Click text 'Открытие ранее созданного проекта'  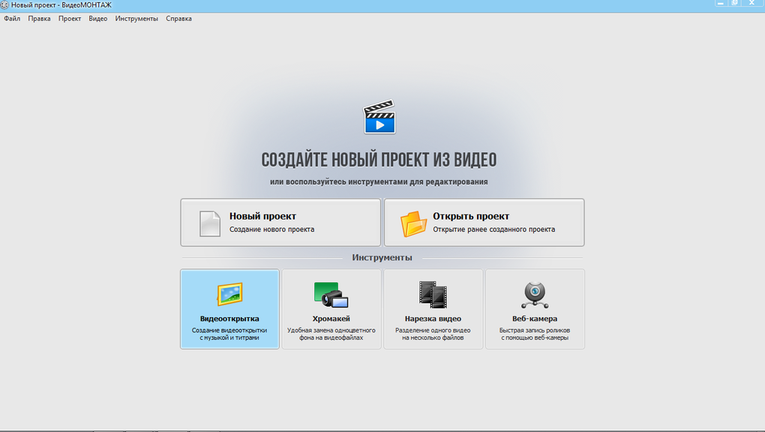pos(494,229)
